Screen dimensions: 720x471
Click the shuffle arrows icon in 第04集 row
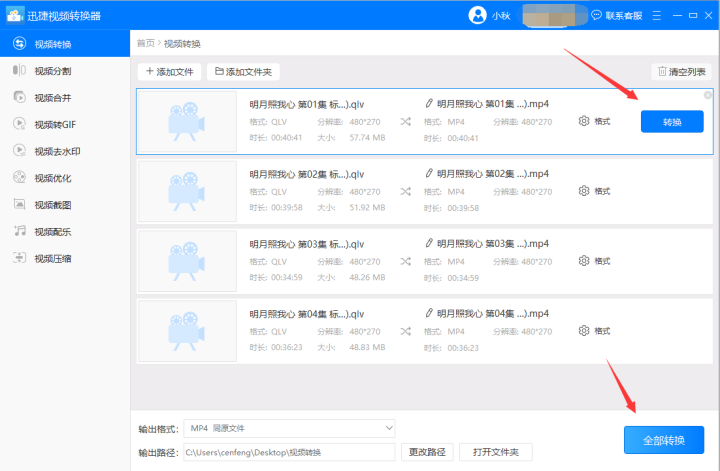pos(405,331)
